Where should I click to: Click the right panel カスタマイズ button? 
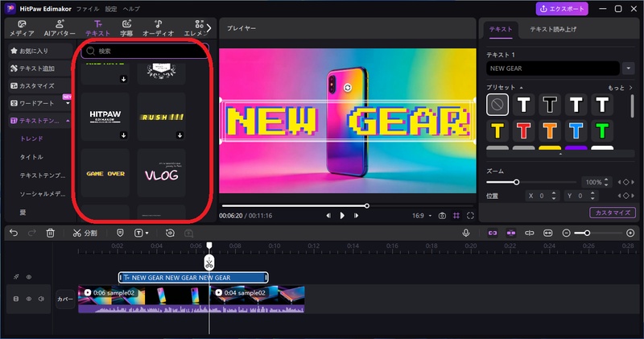point(613,213)
